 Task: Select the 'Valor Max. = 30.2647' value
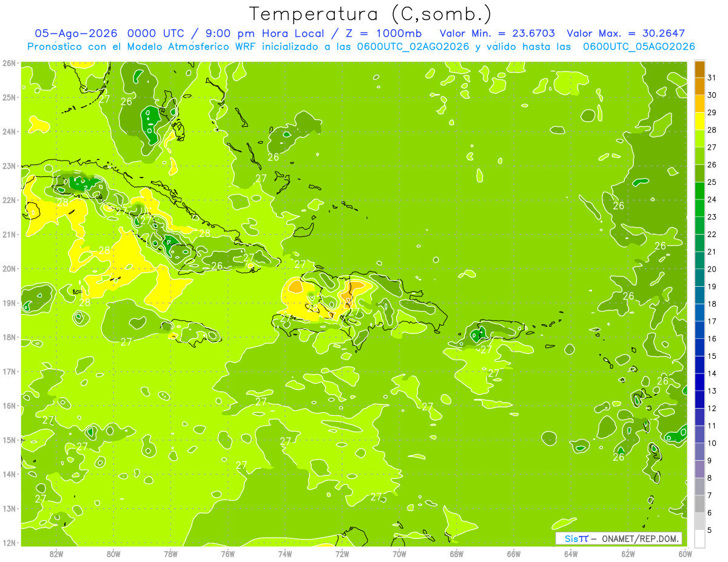click(626, 33)
